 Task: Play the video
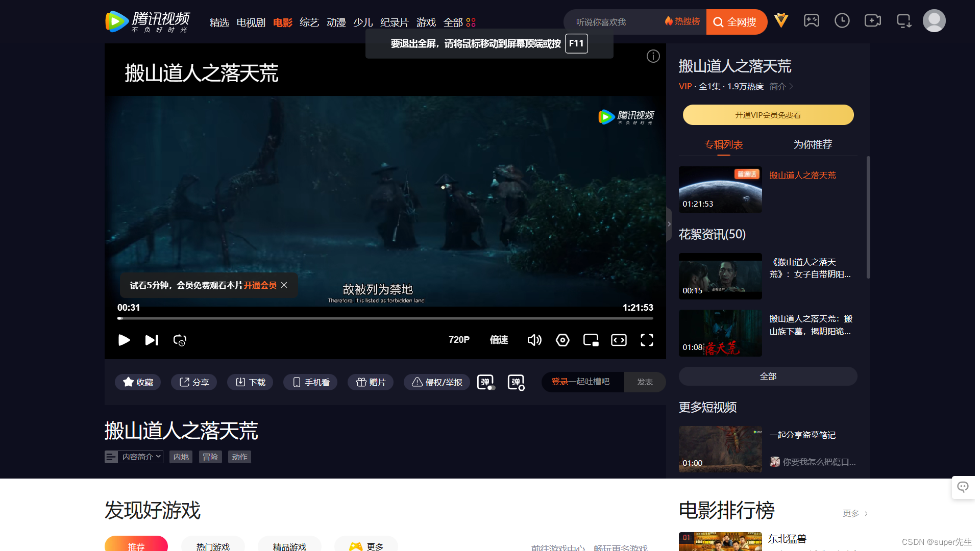point(124,340)
